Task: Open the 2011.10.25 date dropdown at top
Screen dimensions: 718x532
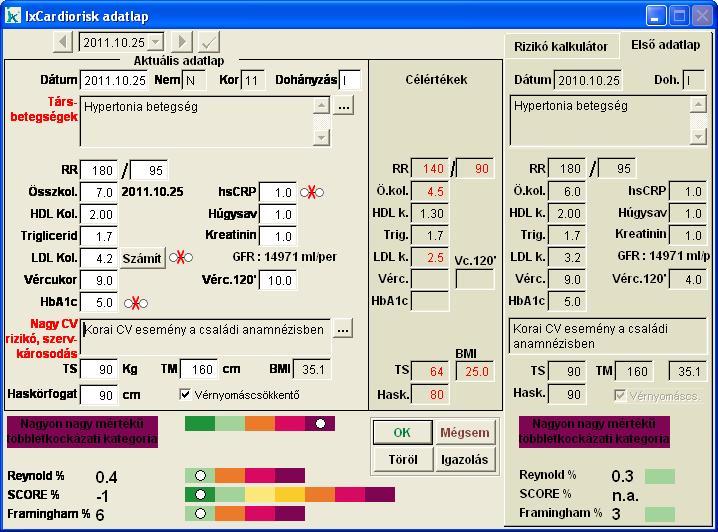Action: click(x=154, y=43)
